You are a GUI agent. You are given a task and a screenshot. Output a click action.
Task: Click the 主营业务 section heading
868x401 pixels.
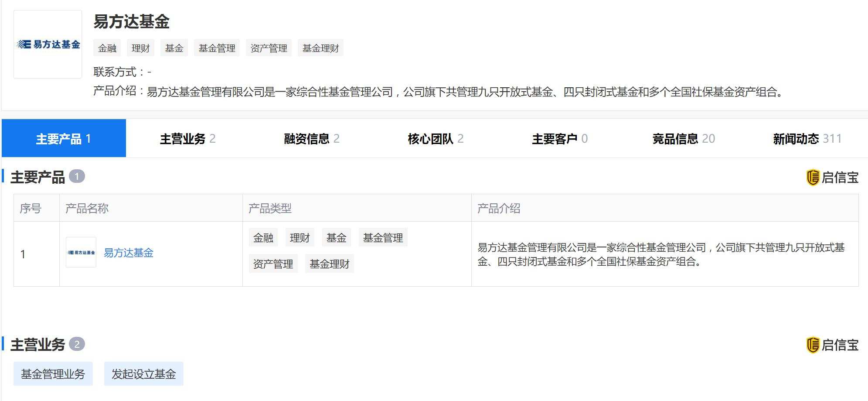tap(37, 345)
